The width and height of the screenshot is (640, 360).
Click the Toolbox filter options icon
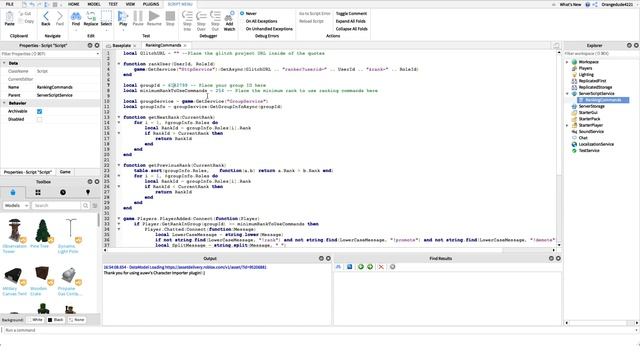95,206
